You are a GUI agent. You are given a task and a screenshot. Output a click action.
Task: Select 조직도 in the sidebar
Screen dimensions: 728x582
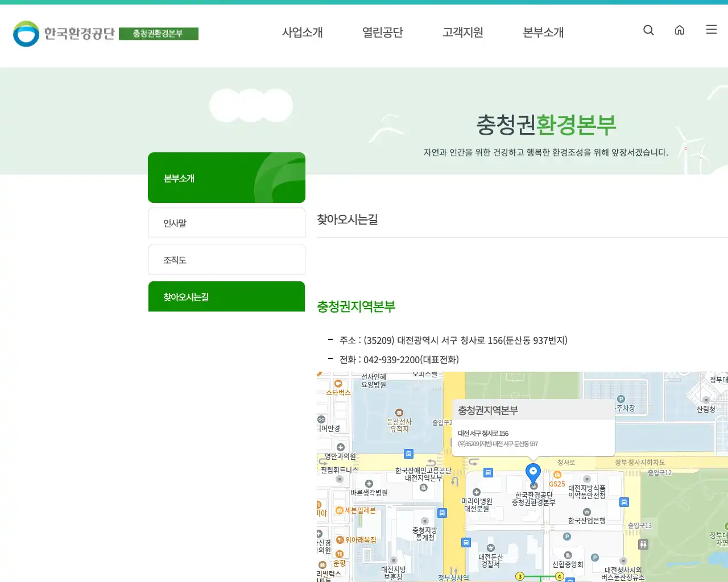point(226,259)
